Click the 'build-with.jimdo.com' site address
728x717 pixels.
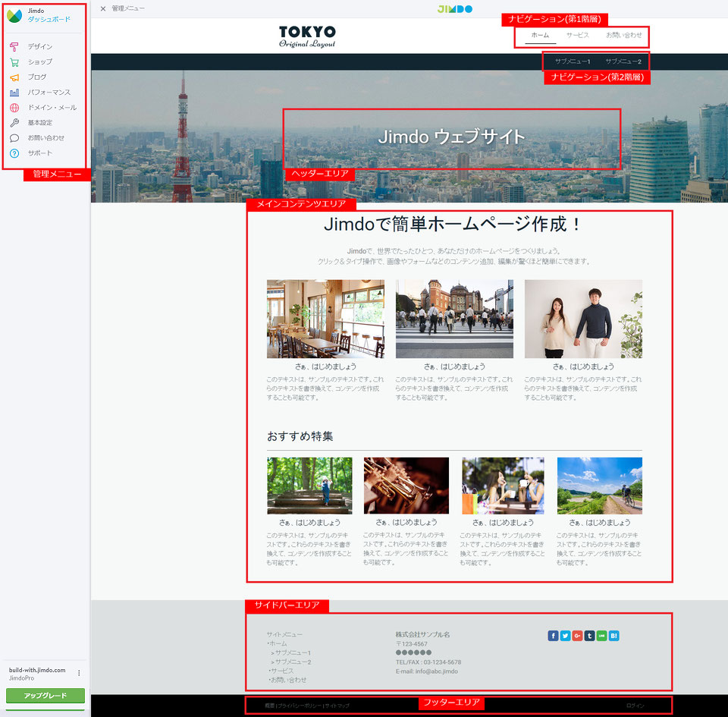tap(37, 670)
